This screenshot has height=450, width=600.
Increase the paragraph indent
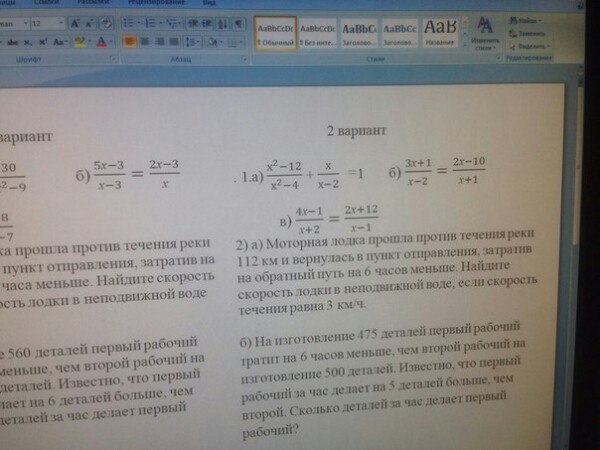point(207,24)
